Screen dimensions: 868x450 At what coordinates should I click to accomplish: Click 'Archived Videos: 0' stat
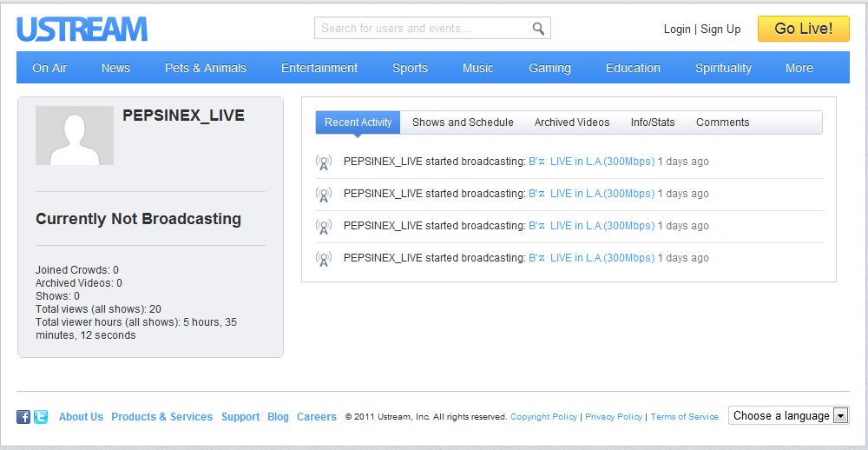(79, 283)
